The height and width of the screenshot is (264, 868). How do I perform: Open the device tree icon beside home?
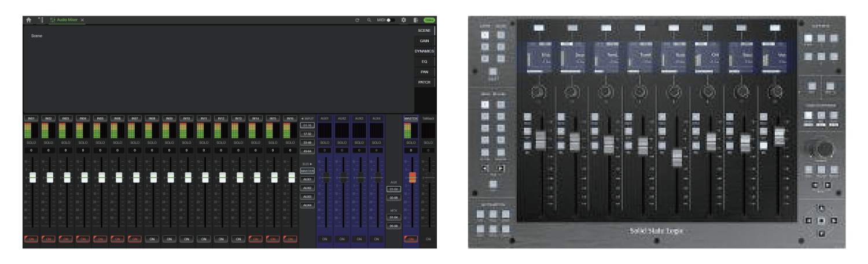pyautogui.click(x=41, y=20)
